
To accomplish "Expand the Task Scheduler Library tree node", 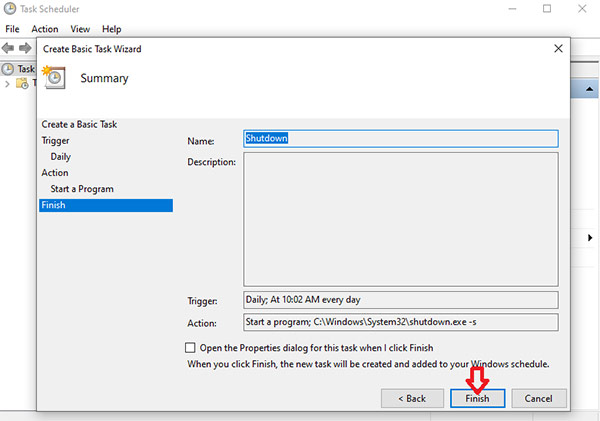I will (7, 84).
